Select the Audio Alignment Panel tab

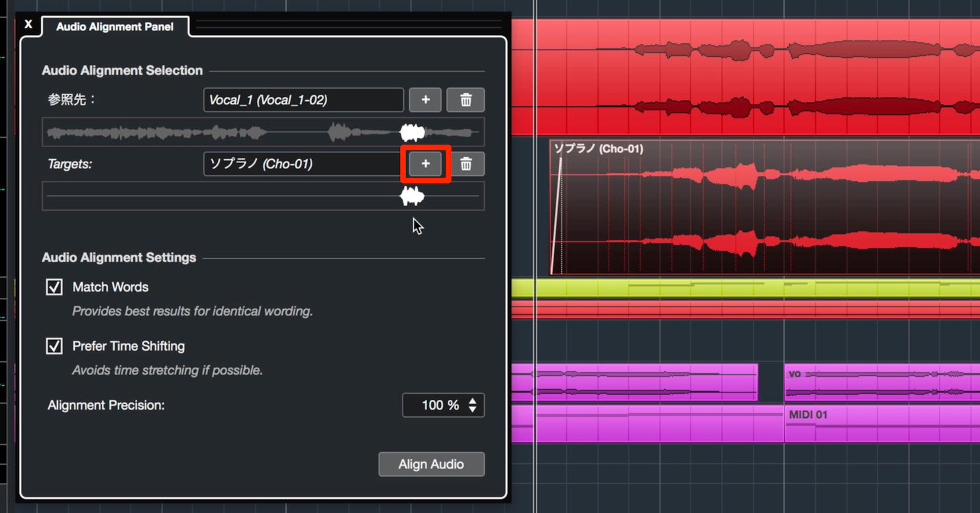pyautogui.click(x=115, y=27)
